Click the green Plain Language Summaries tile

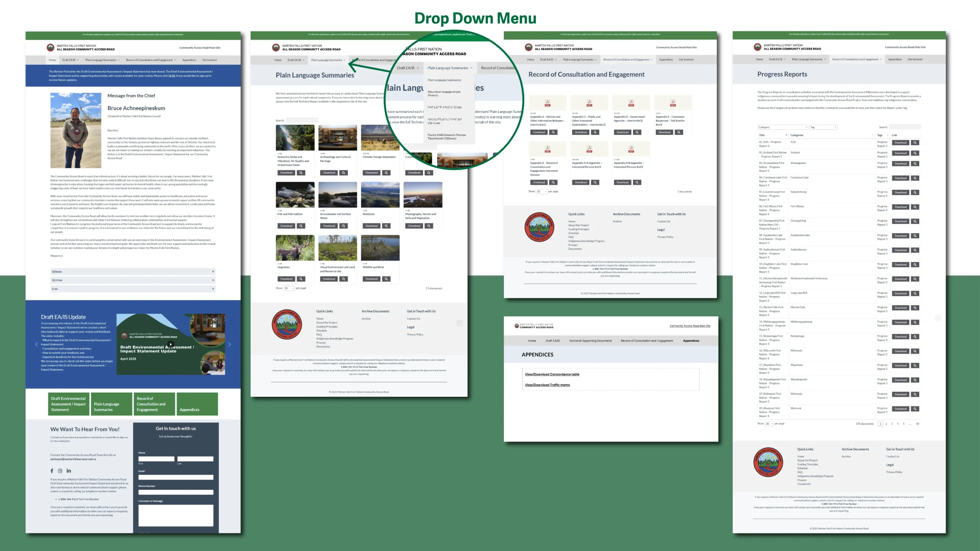tap(111, 404)
